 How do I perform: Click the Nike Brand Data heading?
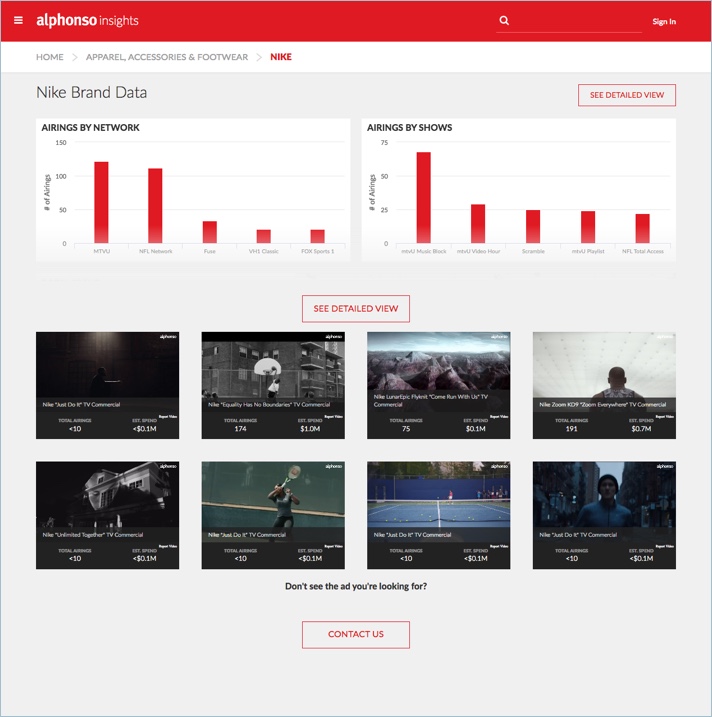[91, 92]
